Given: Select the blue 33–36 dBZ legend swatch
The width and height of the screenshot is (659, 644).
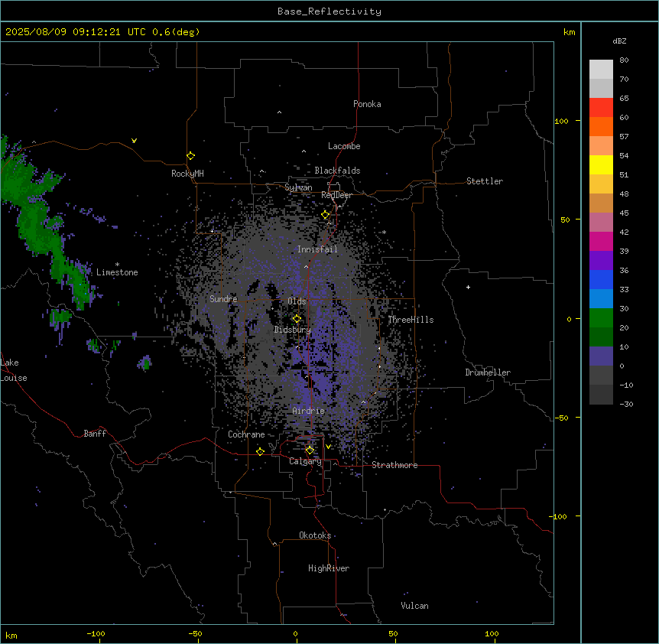Looking at the screenshot, I should point(601,280).
